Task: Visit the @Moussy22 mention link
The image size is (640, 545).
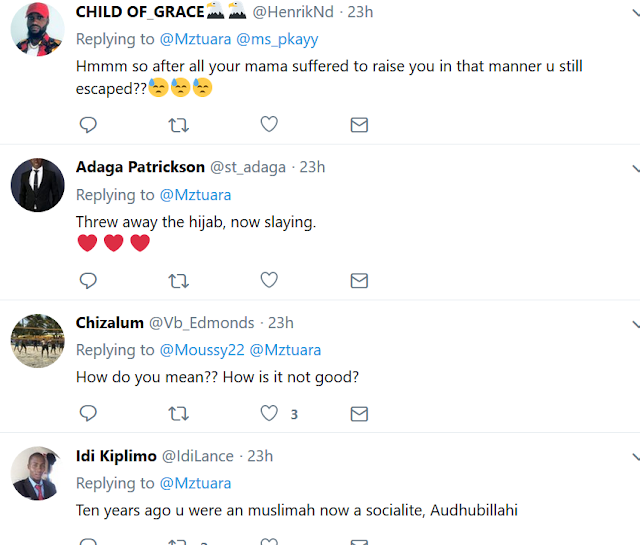Action: 199,350
